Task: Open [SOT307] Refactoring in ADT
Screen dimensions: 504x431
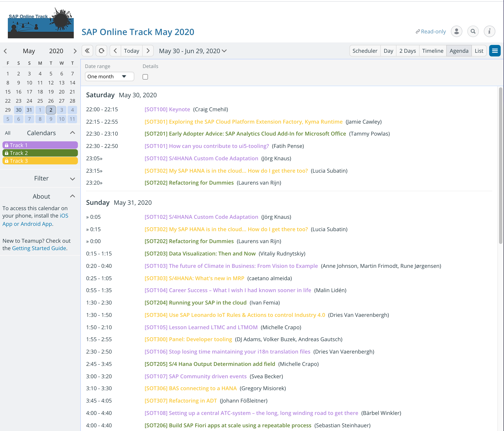Action: [x=181, y=401]
